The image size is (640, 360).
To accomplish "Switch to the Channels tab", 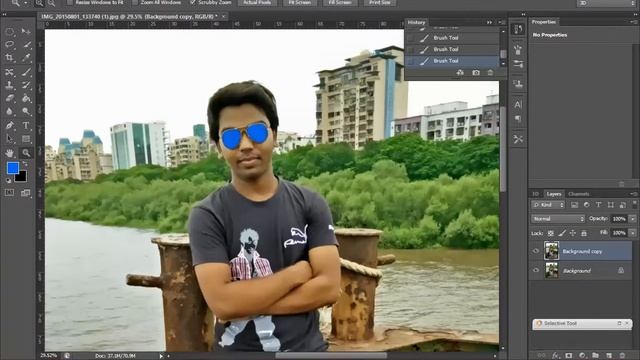I will pos(578,194).
